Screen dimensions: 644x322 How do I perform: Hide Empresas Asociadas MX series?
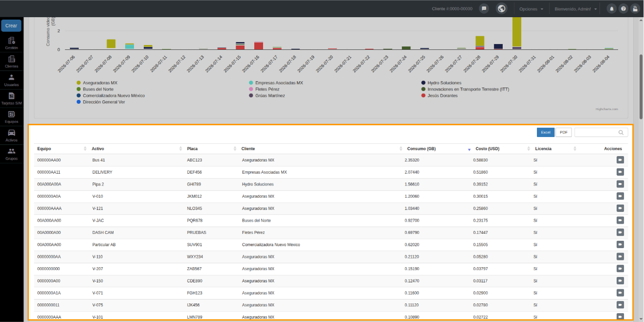(276, 83)
